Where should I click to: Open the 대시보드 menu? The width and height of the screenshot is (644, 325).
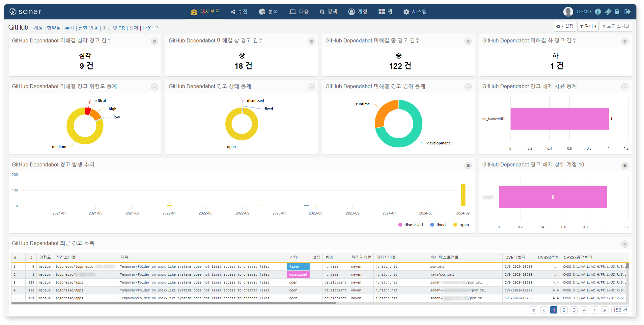pos(205,12)
